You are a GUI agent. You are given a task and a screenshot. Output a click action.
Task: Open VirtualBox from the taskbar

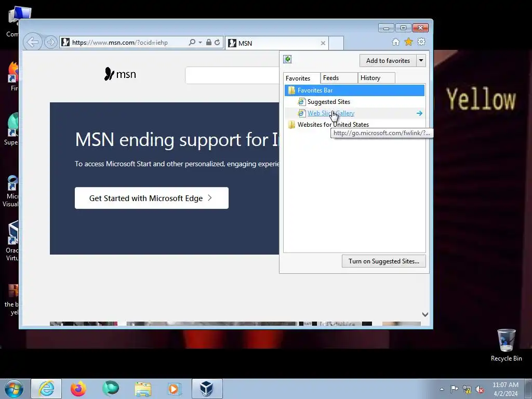[x=207, y=389]
